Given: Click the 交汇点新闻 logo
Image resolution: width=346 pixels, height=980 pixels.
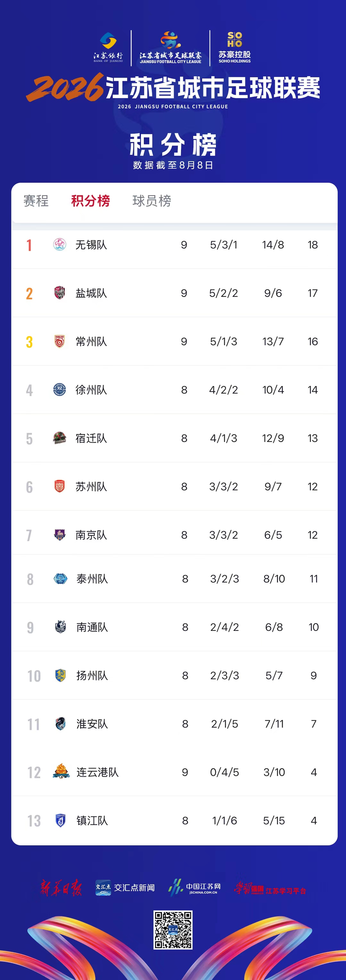Looking at the screenshot, I should [x=125, y=888].
